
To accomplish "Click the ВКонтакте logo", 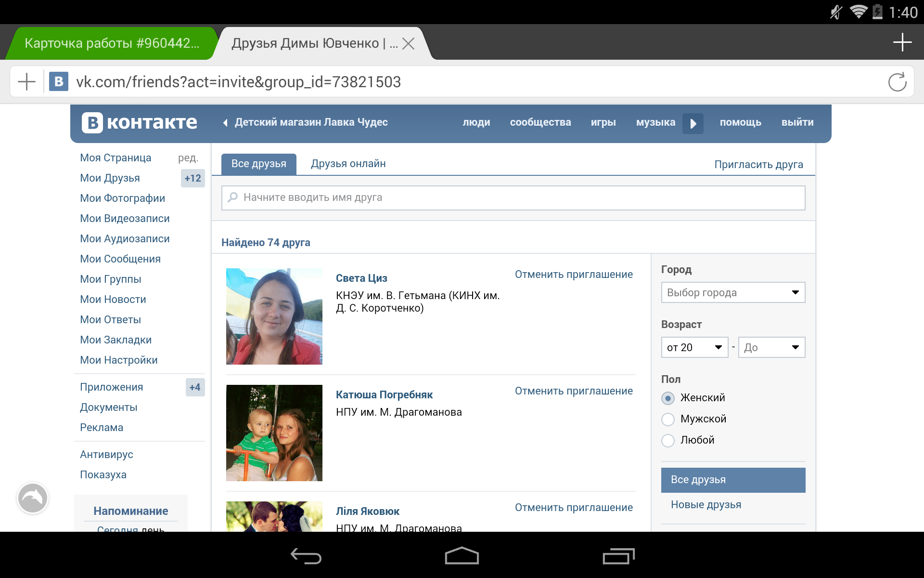I will (x=140, y=122).
